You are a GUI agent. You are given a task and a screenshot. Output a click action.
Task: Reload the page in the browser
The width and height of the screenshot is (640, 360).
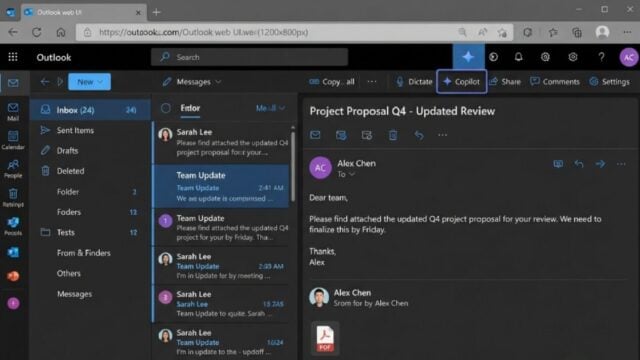tap(37, 32)
